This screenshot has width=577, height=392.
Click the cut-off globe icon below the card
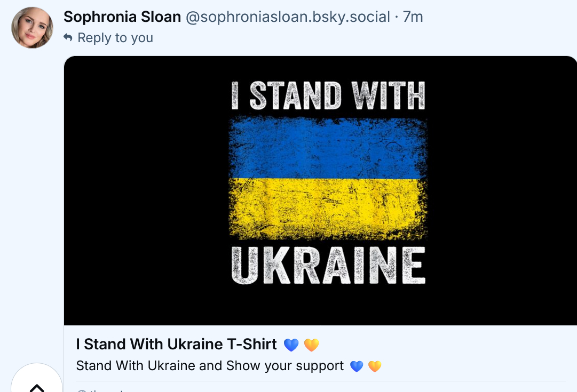point(82,390)
